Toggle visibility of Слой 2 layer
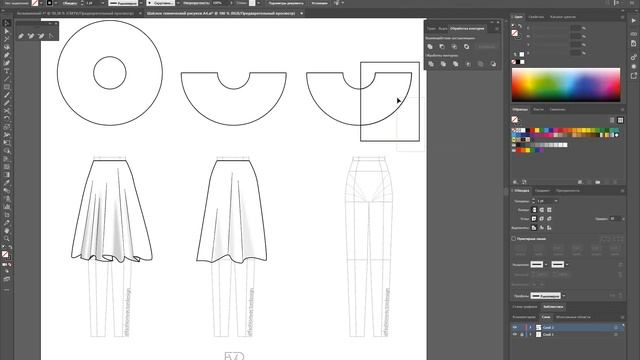The image size is (640, 360). 515,327
